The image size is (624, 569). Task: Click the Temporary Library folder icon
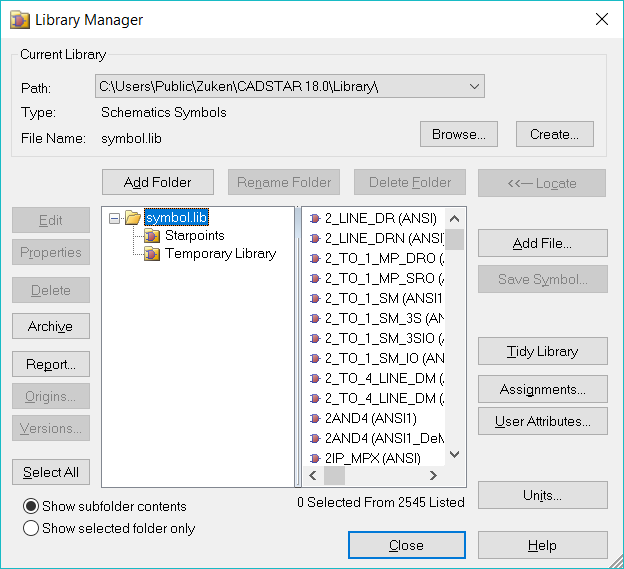click(152, 253)
